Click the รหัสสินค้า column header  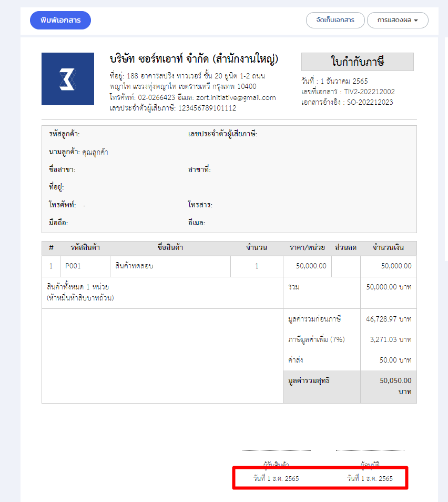click(x=85, y=248)
